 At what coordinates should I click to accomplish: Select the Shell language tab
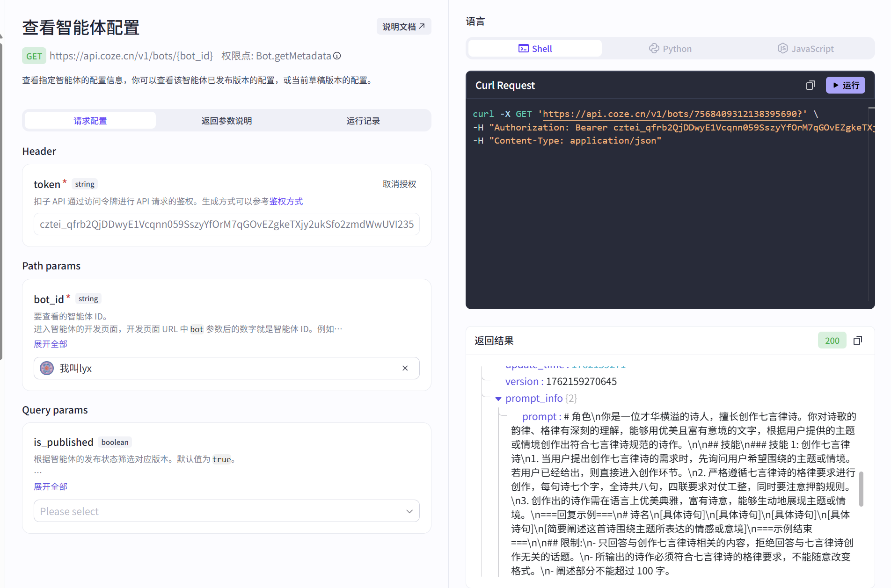click(534, 48)
